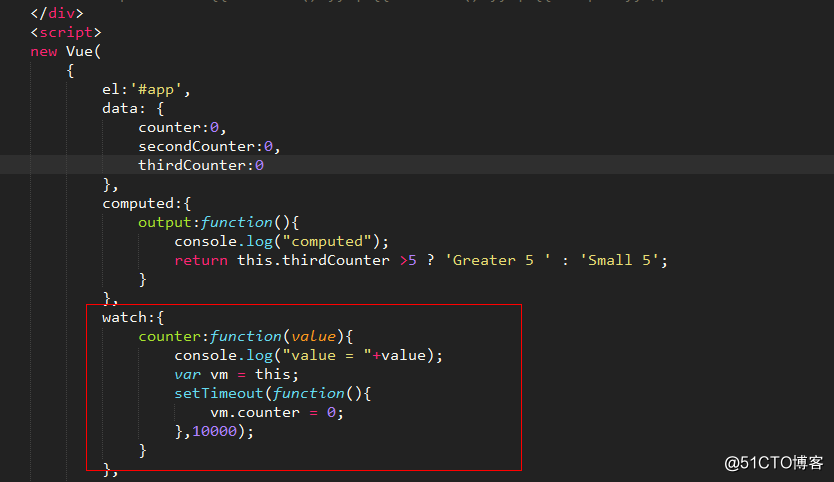Screen dimensions: 834x482
Task: Click the 'data: {' line
Action: click(x=133, y=109)
